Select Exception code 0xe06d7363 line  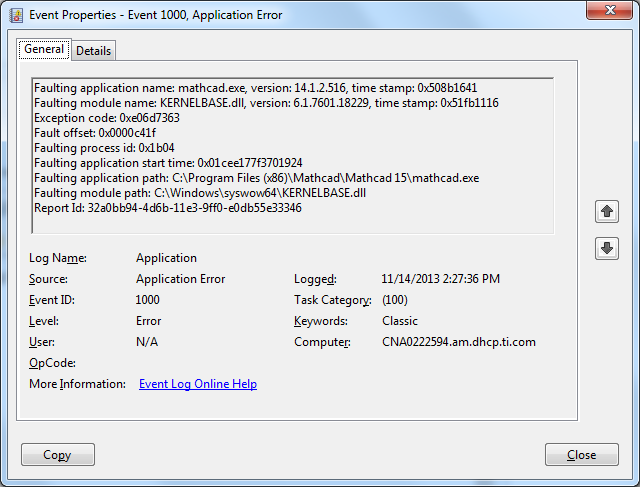107,118
